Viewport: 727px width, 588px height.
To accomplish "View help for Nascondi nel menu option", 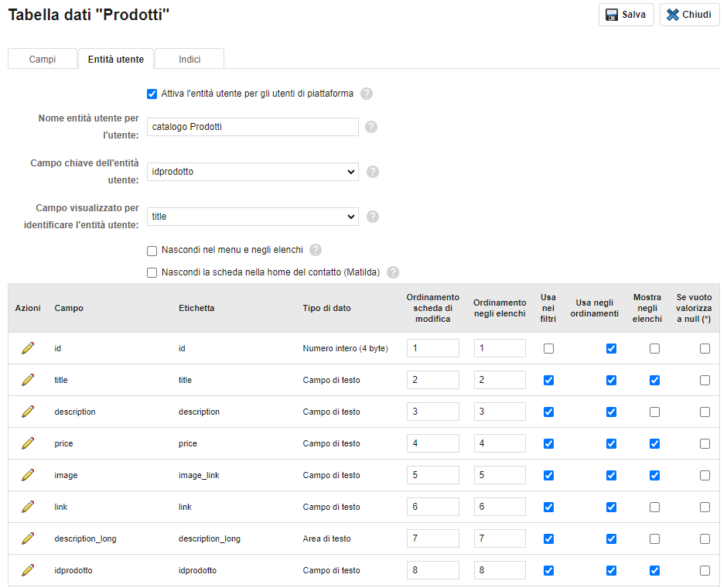I will coord(316,250).
